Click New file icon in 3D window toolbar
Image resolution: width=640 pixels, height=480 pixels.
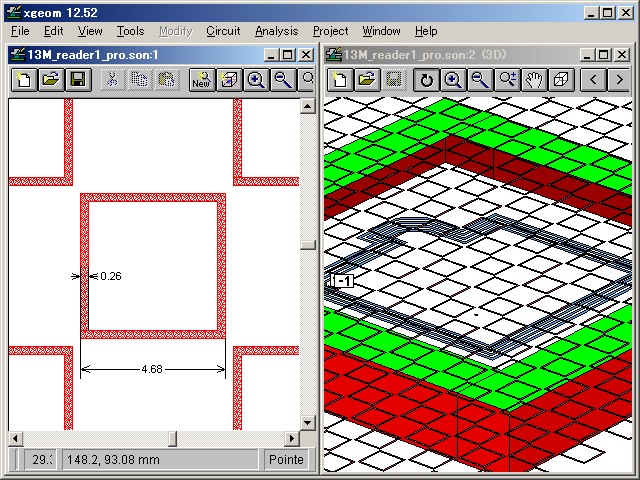tap(340, 79)
